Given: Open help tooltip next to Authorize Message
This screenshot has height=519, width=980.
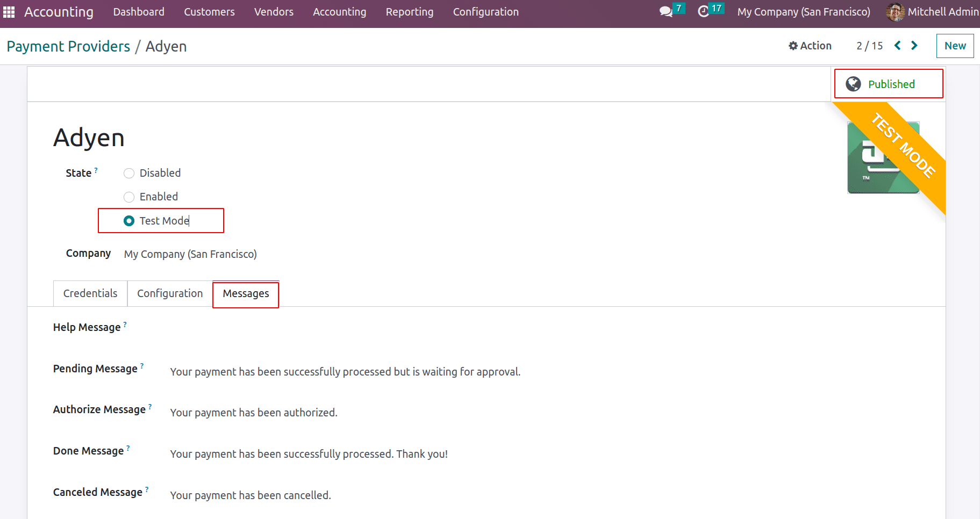Looking at the screenshot, I should tap(150, 406).
